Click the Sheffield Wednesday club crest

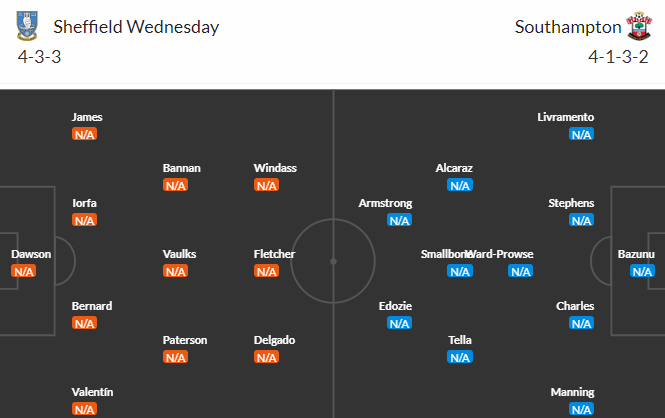tap(27, 26)
